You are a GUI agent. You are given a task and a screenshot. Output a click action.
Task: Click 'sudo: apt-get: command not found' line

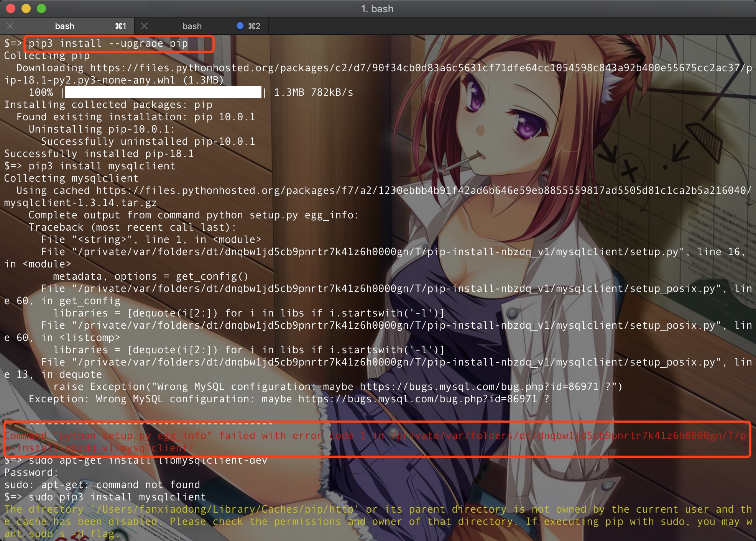[102, 485]
